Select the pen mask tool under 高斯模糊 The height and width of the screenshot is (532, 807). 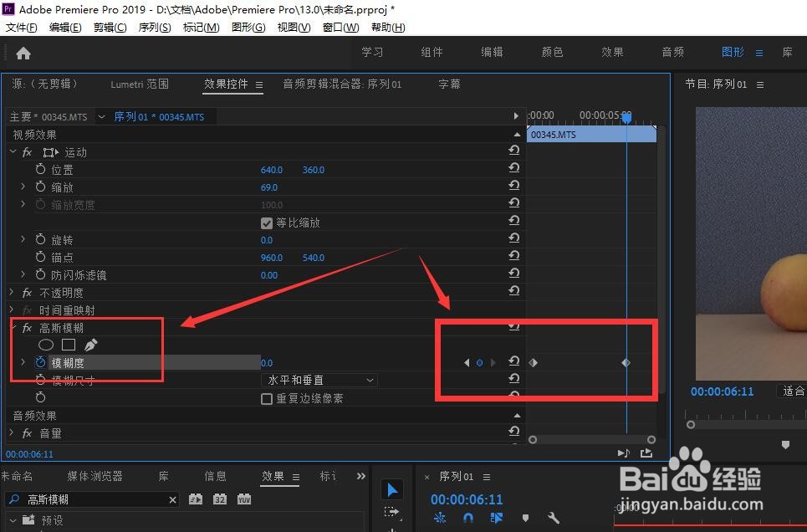92,344
